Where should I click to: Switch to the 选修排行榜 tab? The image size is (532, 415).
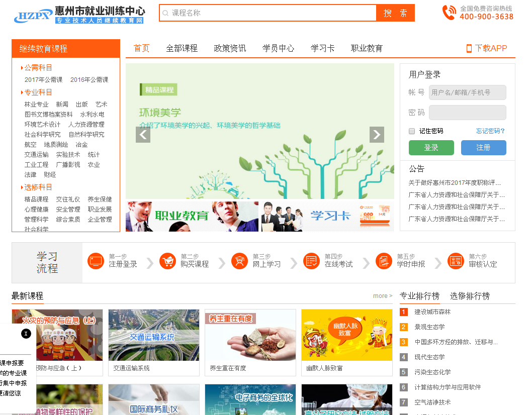coord(470,296)
